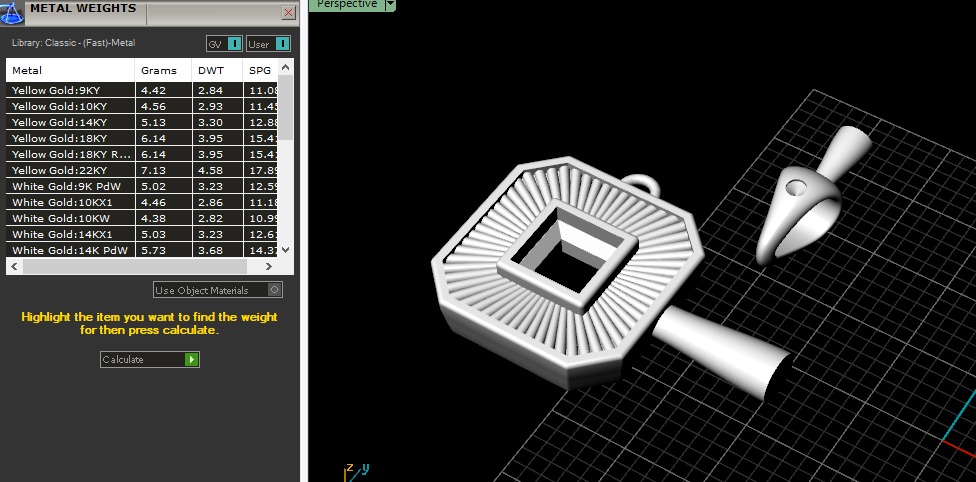This screenshot has height=482, width=976.
Task: Select the Yellow Gold:22KY row
Action: pos(142,171)
